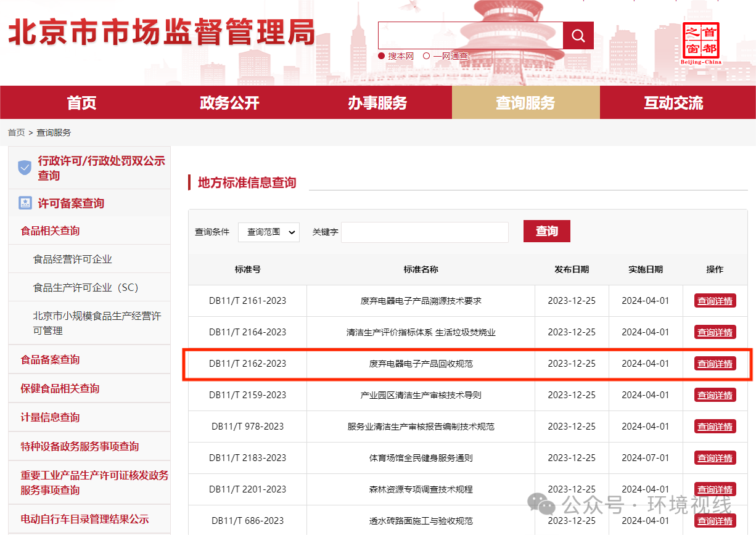Click the 地方标准信息查询 section heading

(247, 182)
